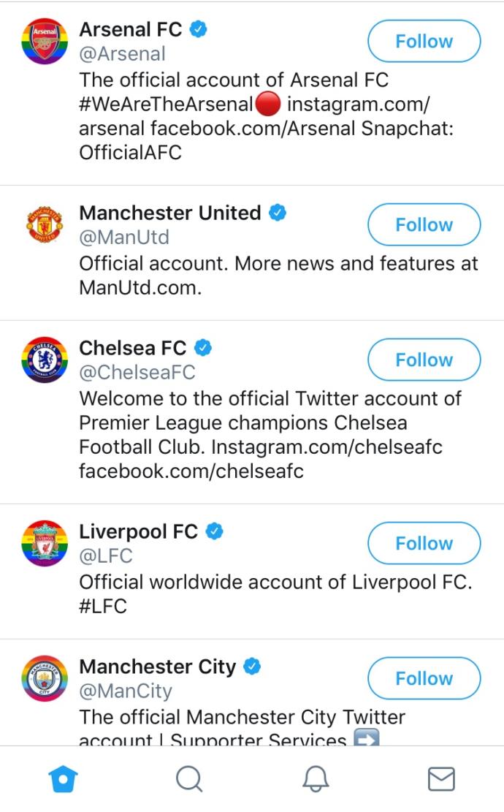Tap the Search magnifier icon
Image resolution: width=504 pixels, height=812 pixels.
[x=189, y=779]
